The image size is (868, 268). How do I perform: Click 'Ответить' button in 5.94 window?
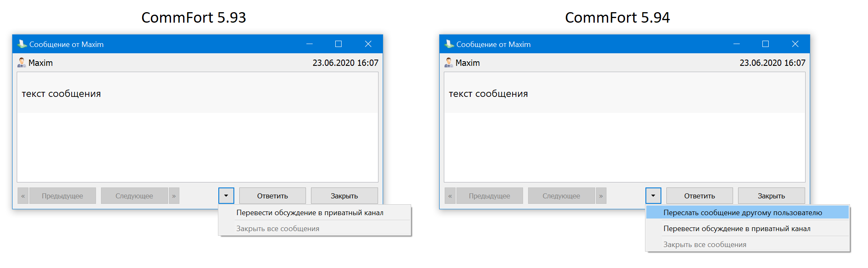pos(700,195)
